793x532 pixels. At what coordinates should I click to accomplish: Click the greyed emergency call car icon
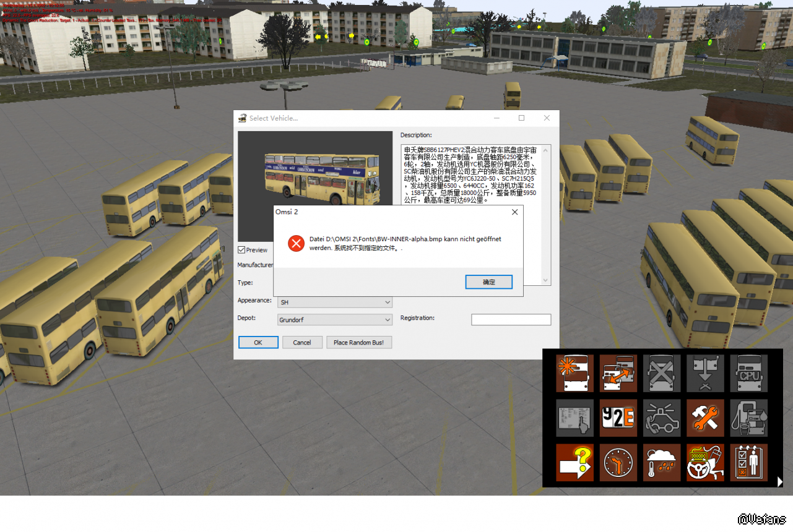coord(662,418)
